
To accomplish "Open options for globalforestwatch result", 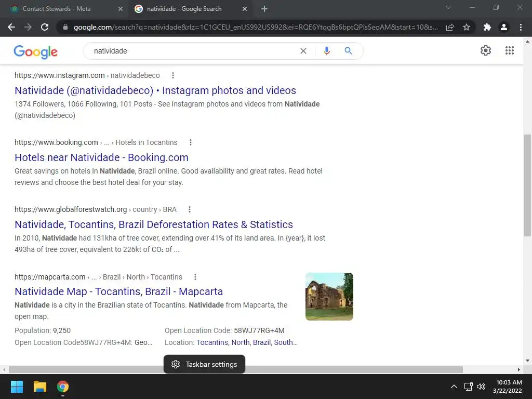I will (x=190, y=210).
